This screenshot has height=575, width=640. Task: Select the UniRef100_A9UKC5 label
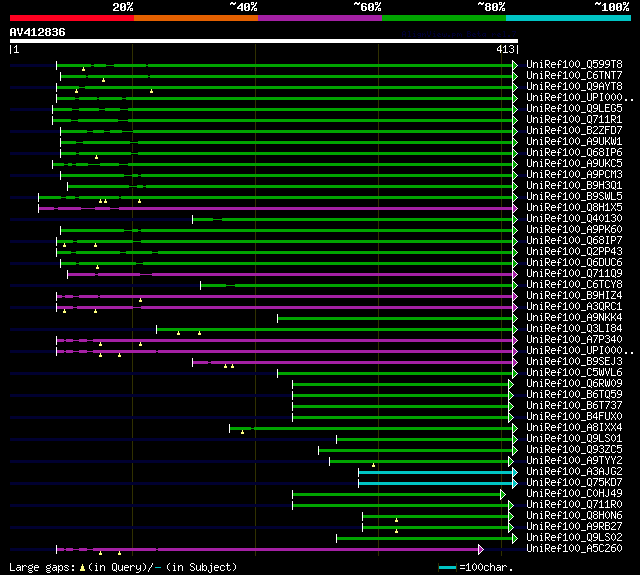574,164
